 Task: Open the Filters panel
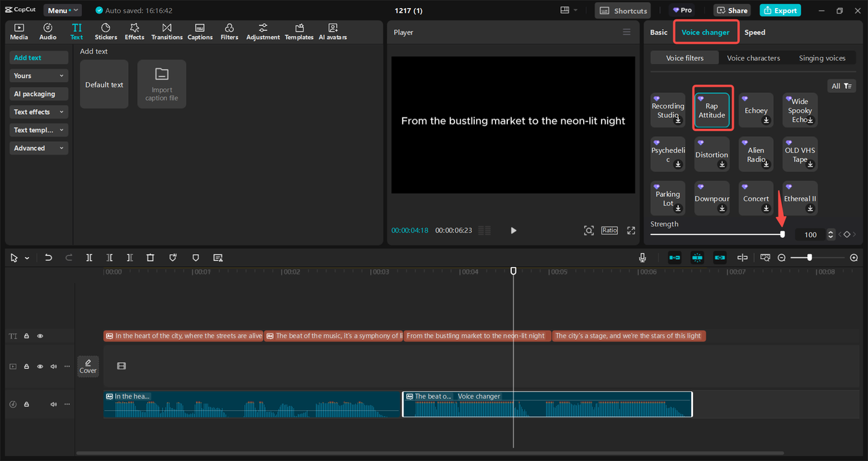point(229,31)
